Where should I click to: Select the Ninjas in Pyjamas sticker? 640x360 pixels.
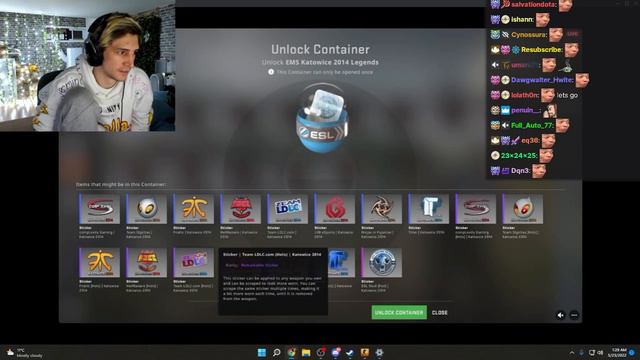(x=382, y=209)
